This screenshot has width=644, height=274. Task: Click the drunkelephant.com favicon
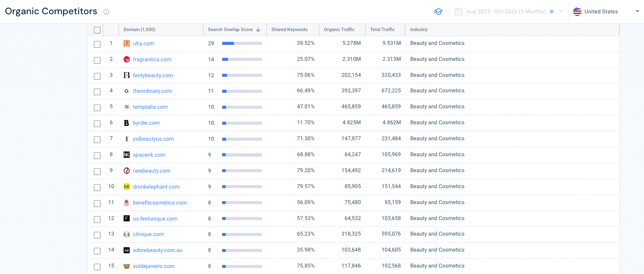click(x=127, y=187)
